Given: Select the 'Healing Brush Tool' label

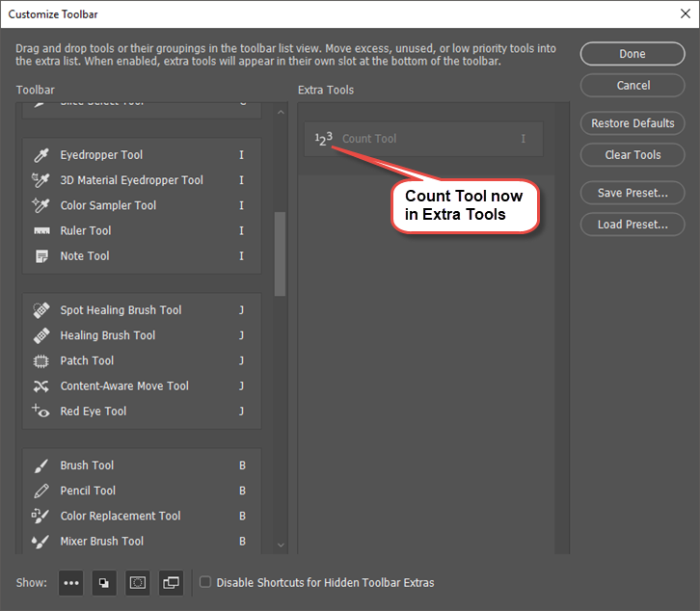Looking at the screenshot, I should (x=108, y=335).
